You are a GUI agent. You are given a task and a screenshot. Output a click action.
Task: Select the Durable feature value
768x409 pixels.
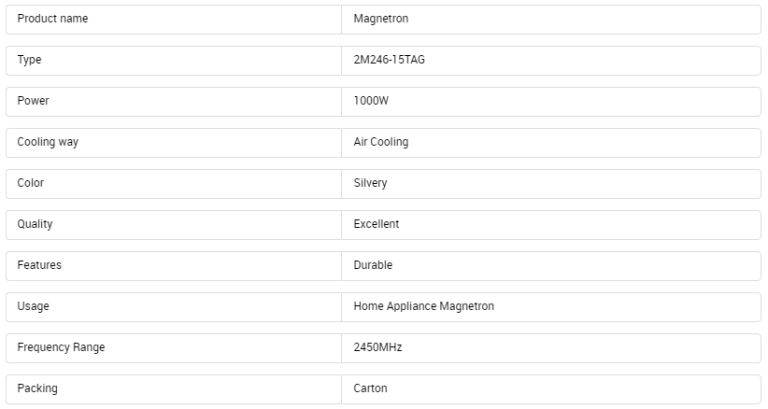click(373, 265)
